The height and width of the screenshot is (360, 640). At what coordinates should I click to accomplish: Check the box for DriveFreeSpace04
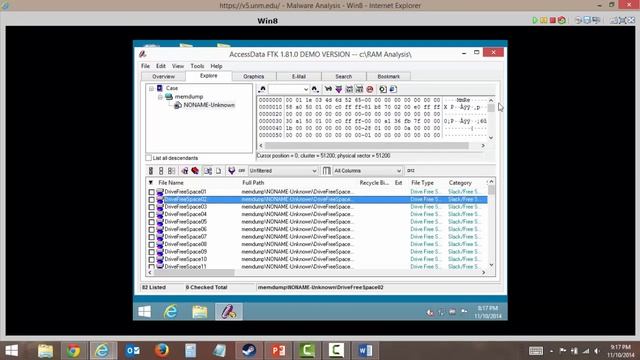coord(151,214)
